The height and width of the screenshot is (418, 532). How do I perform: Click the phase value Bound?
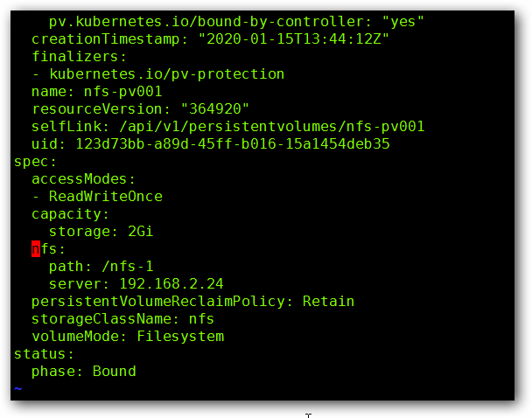(114, 372)
